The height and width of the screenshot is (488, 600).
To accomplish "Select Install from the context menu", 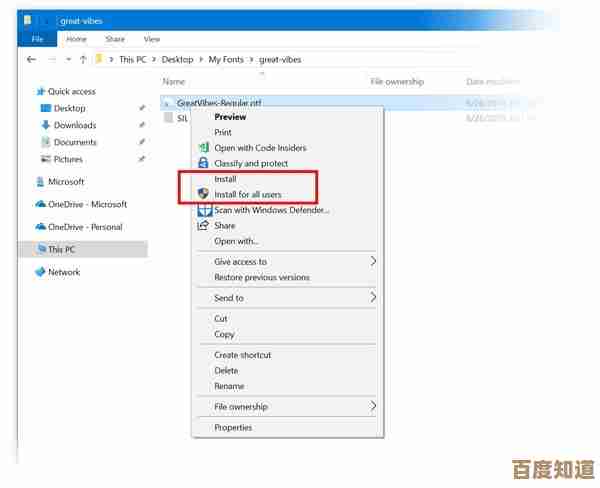I will 225,179.
